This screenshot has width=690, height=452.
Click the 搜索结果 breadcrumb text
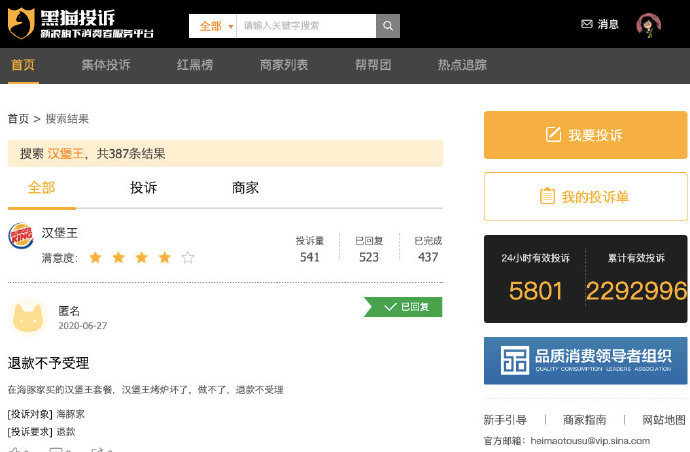67,119
